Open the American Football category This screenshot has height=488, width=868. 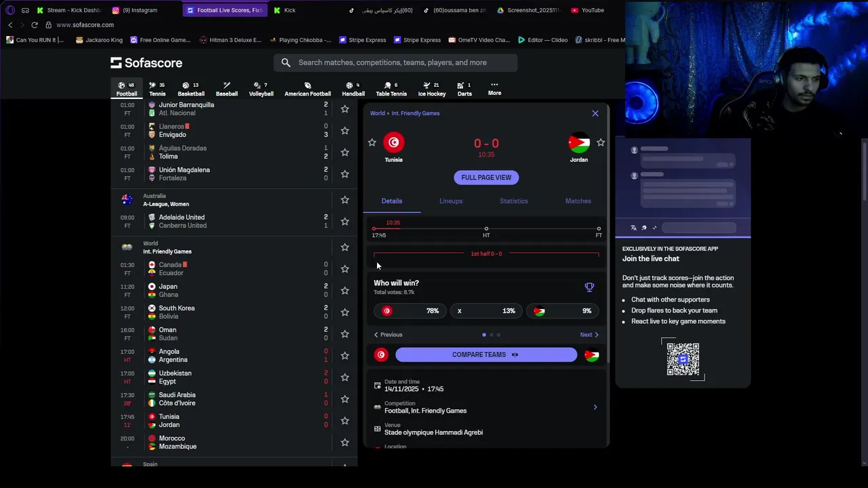(307, 89)
